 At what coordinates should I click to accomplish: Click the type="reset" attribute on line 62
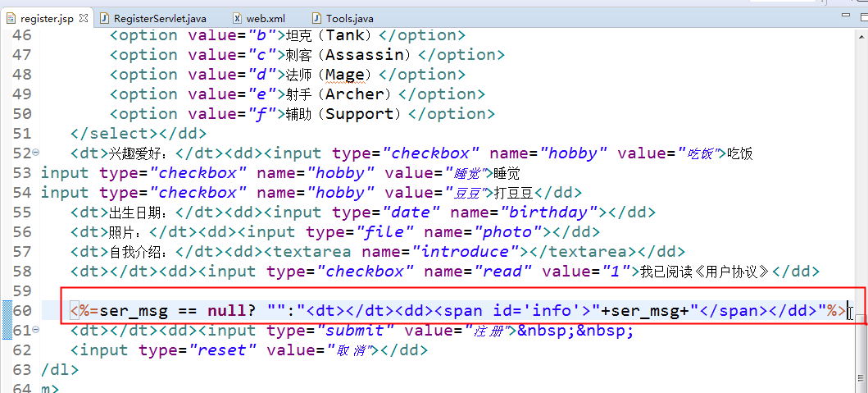[198, 350]
